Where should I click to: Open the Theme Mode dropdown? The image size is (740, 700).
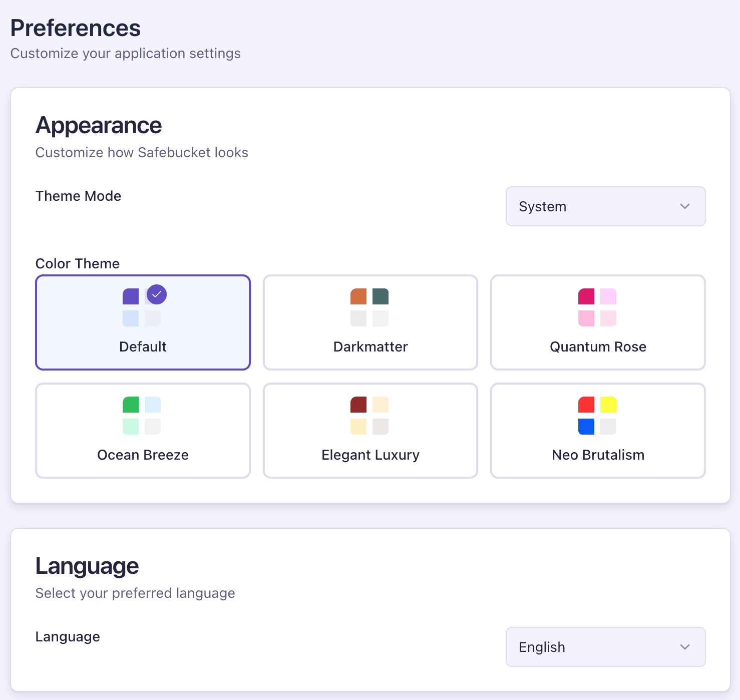pos(605,206)
